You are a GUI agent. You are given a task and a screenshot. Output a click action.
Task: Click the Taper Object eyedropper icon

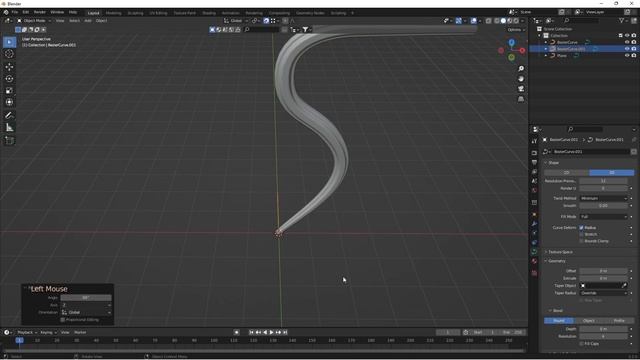tap(624, 286)
